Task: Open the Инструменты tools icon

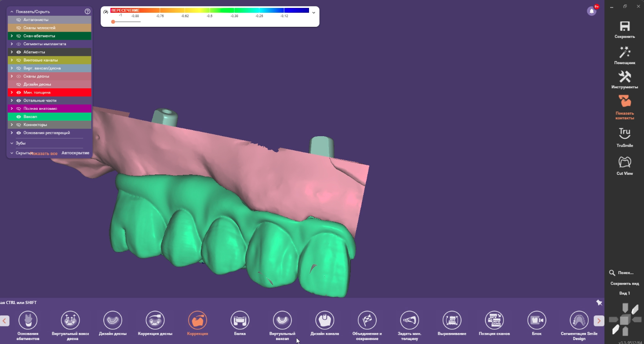Action: coord(624,76)
